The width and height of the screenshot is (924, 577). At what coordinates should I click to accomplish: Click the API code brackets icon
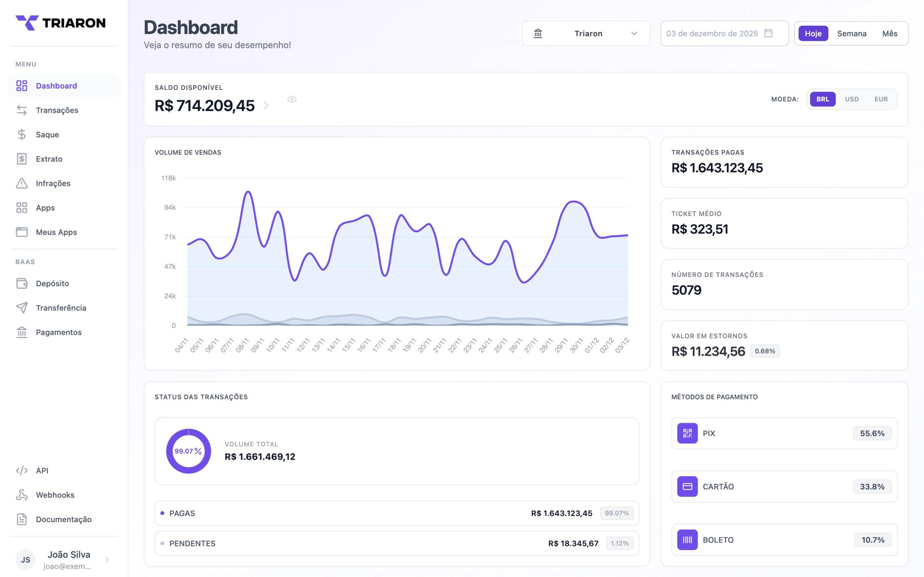[x=22, y=470]
